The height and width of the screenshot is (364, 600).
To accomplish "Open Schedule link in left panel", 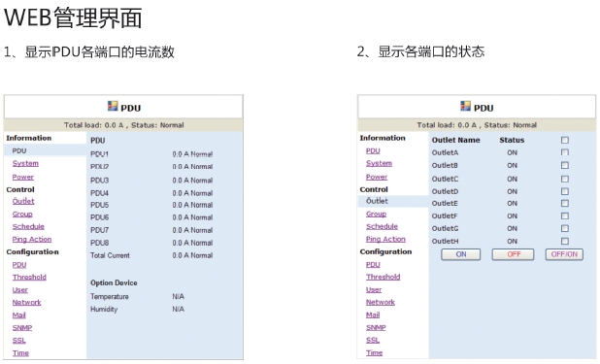I will (x=28, y=226).
